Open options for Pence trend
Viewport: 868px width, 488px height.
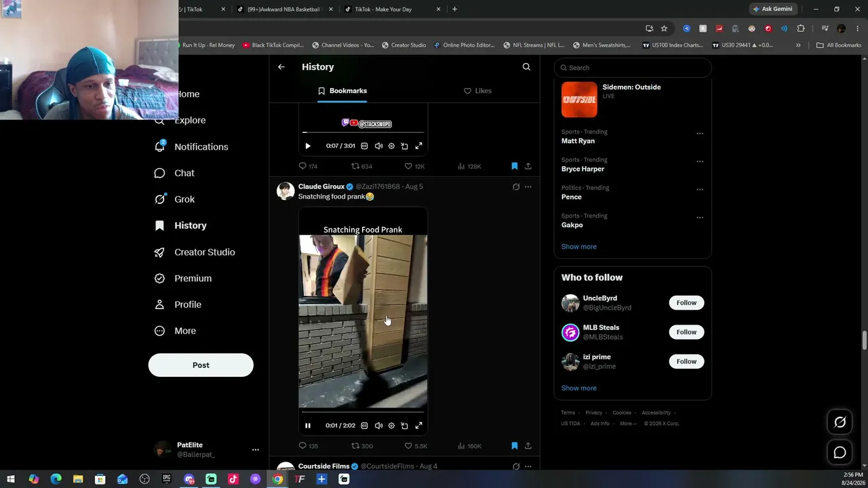(700, 189)
